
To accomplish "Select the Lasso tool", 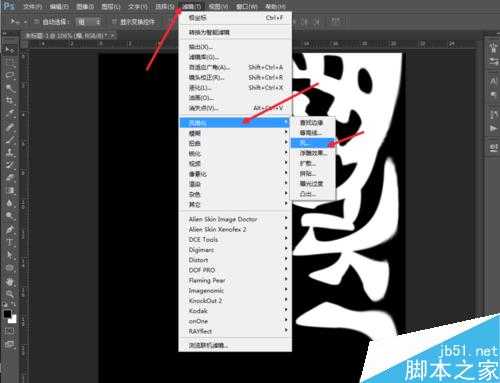I will [10, 75].
